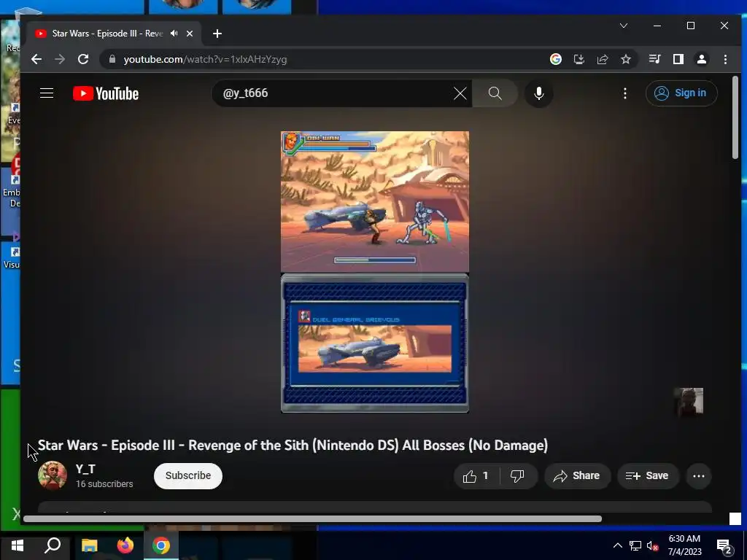Show hidden system tray icons

point(617,545)
